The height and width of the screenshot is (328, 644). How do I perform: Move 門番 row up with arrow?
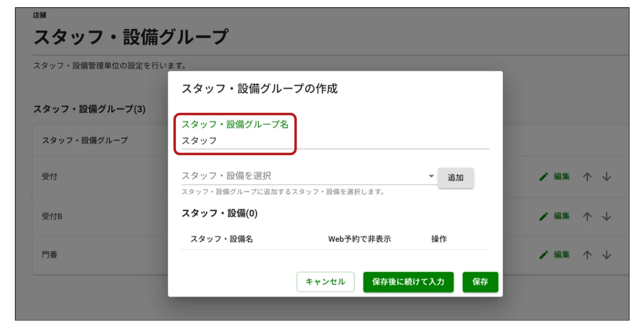(587, 255)
